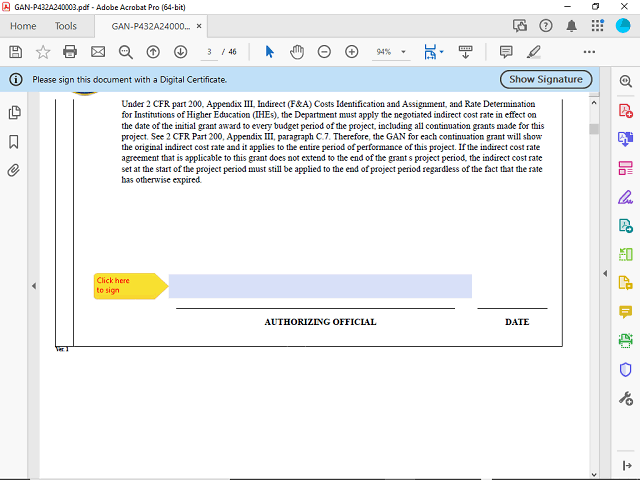Close the GAN-P432A24000 document tab
The height and width of the screenshot is (480, 640).
pyautogui.click(x=199, y=26)
